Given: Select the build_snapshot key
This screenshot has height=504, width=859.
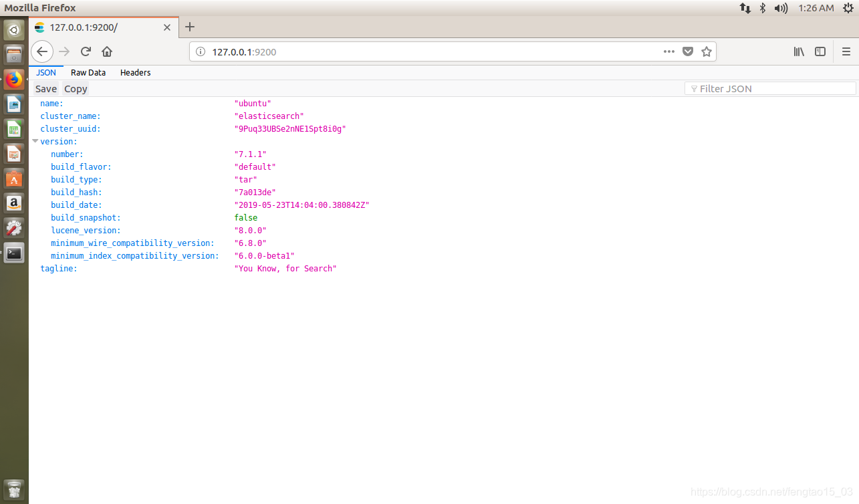Looking at the screenshot, I should (x=86, y=218).
